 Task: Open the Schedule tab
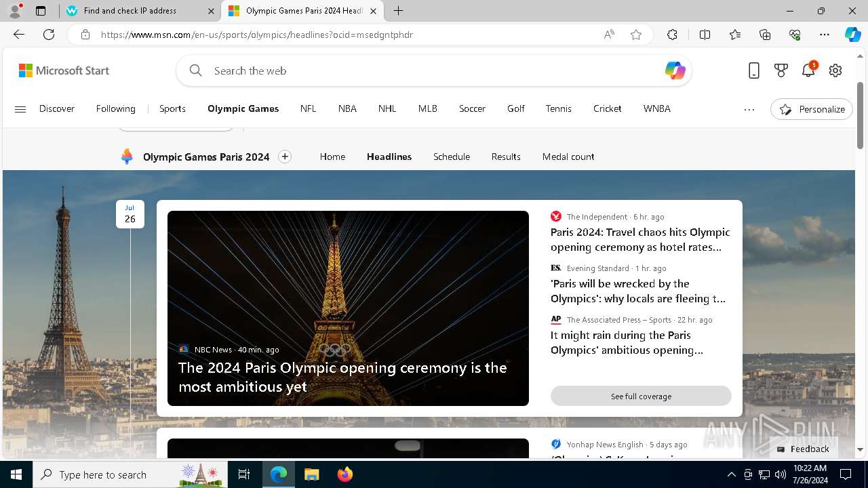[452, 157]
